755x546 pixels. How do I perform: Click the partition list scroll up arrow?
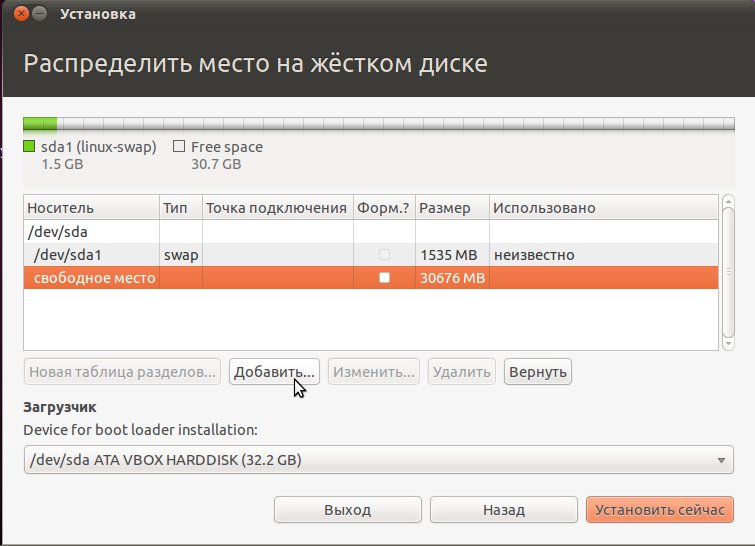coord(729,201)
